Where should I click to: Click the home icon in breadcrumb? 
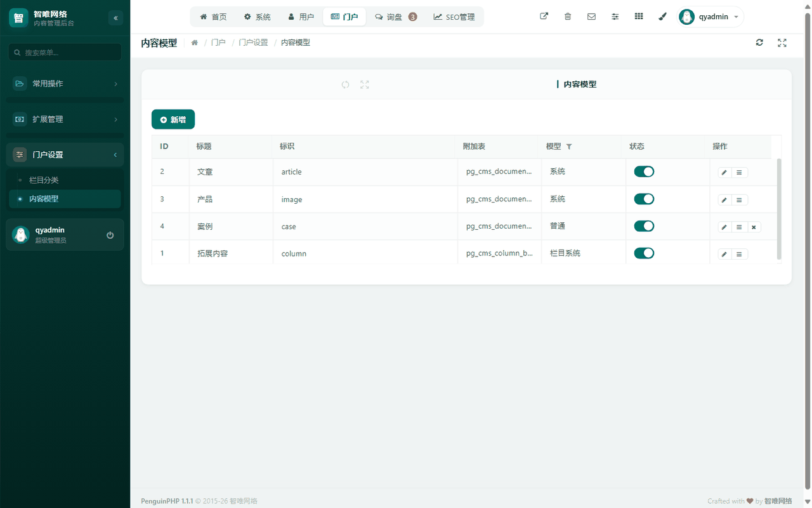(195, 43)
